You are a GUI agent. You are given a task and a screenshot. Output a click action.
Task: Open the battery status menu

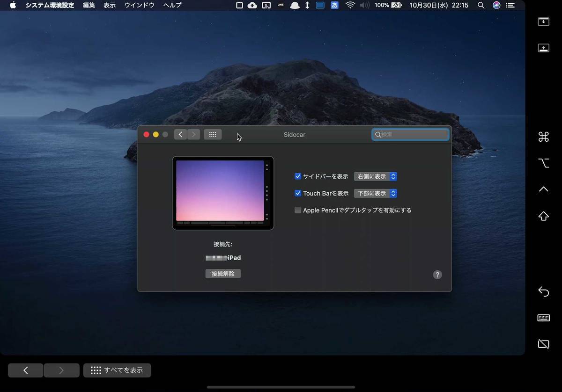[388, 5]
